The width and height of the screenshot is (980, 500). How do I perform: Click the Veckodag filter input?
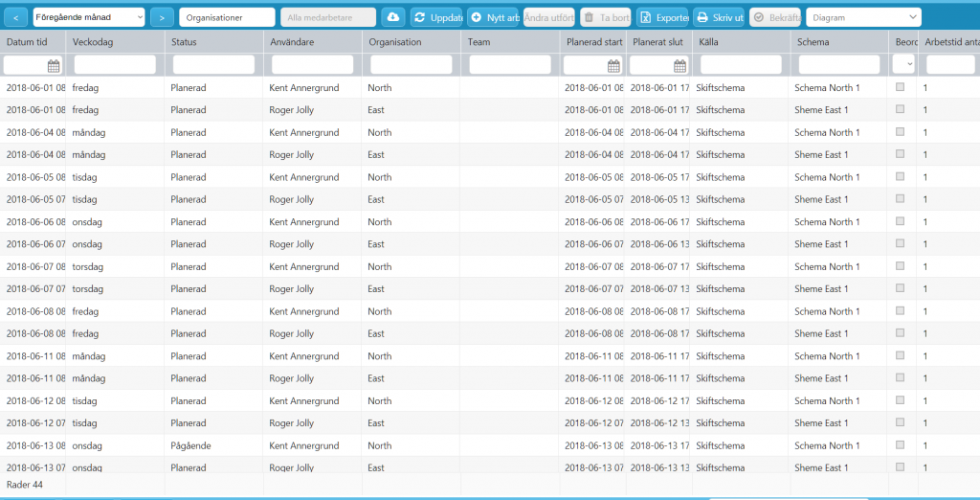tap(115, 64)
